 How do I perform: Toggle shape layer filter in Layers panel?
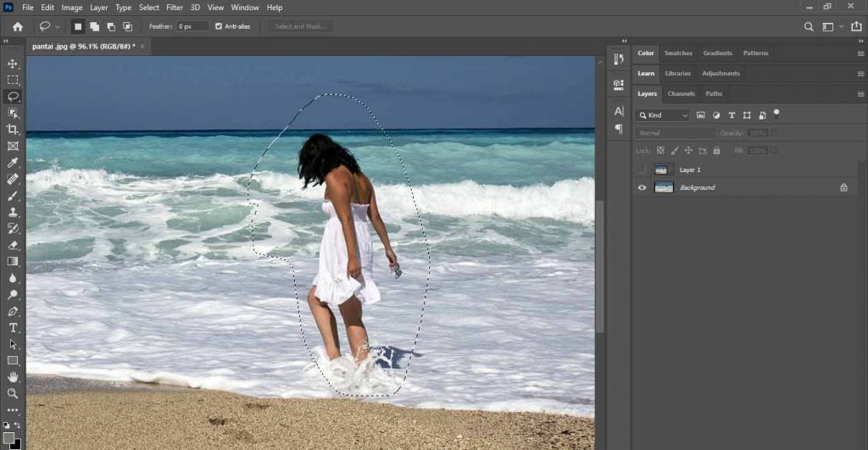click(747, 115)
